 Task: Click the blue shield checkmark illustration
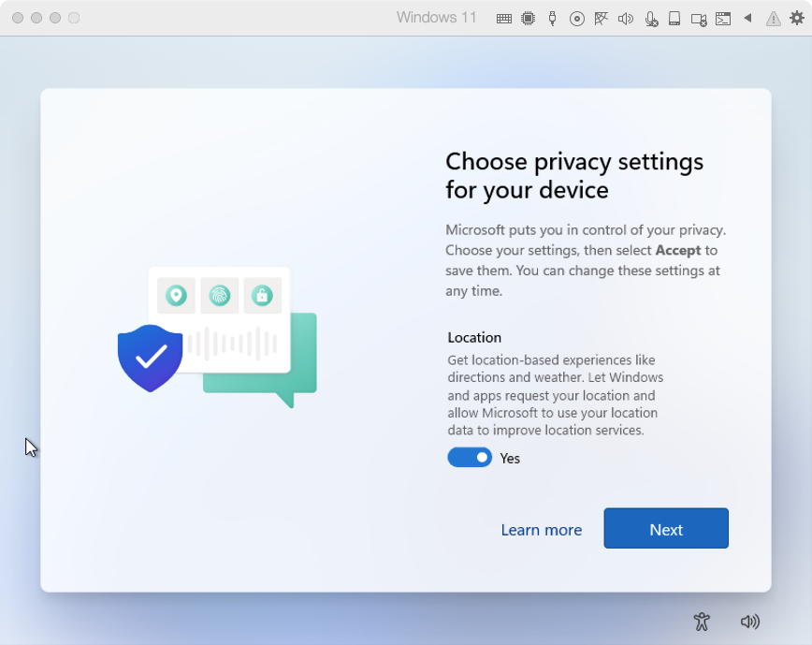[x=151, y=358]
